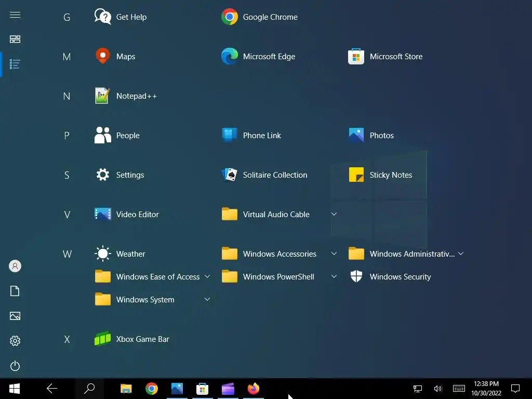Launch Solitaire Collection
The width and height of the screenshot is (532, 399).
click(264, 175)
